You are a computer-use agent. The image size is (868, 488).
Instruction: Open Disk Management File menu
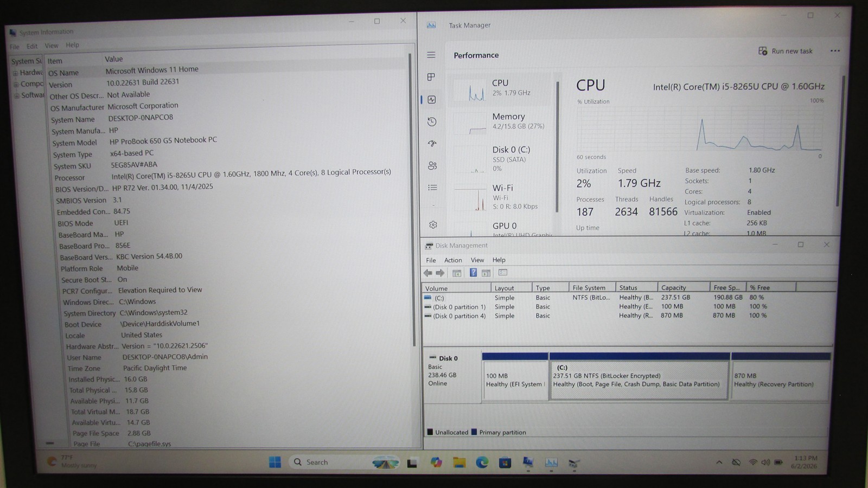tap(431, 260)
